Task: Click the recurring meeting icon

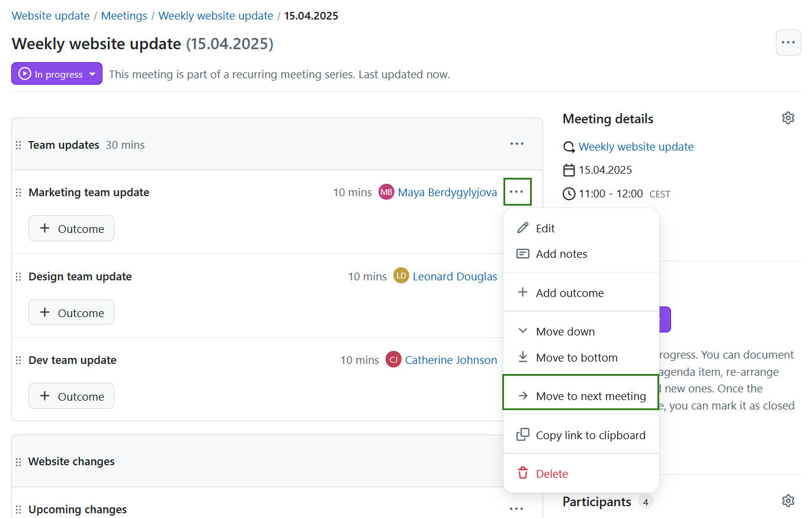Action: (x=569, y=146)
